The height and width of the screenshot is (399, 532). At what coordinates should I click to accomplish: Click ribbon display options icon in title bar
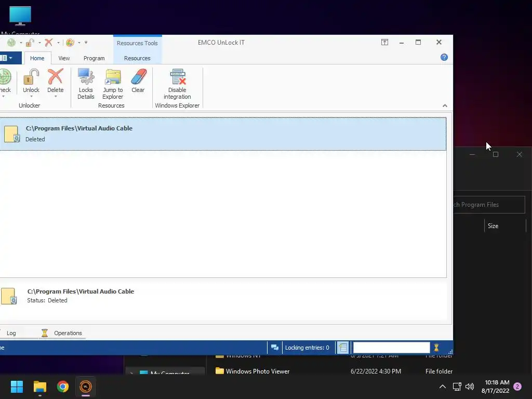click(x=384, y=42)
